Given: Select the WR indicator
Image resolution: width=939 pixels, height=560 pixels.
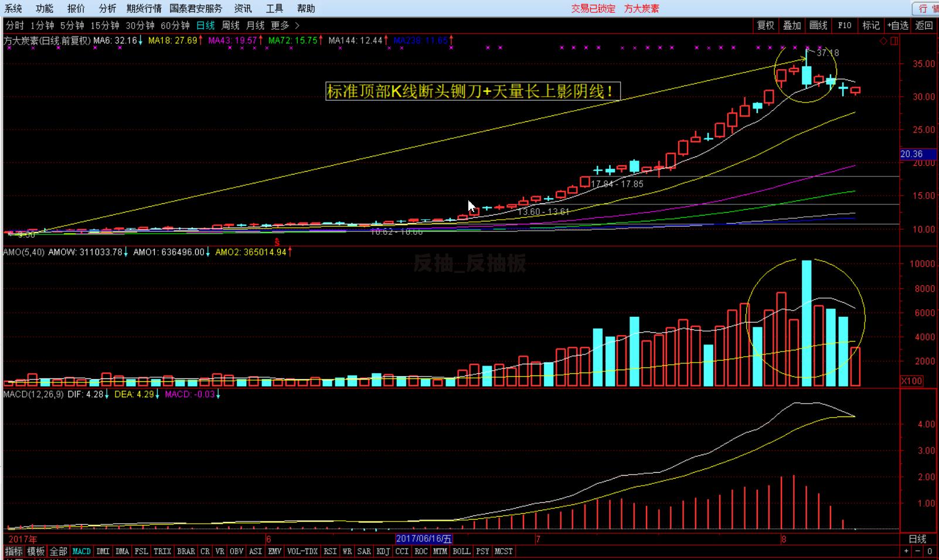Looking at the screenshot, I should tap(348, 551).
